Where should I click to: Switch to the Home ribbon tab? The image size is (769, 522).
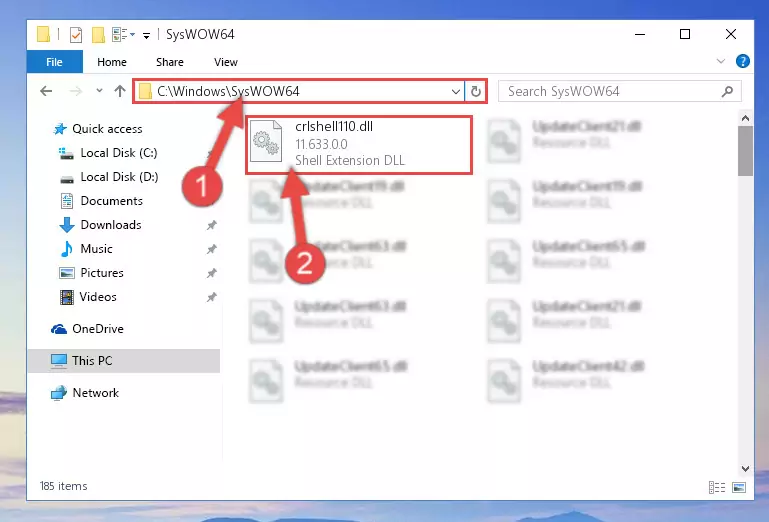[x=112, y=62]
